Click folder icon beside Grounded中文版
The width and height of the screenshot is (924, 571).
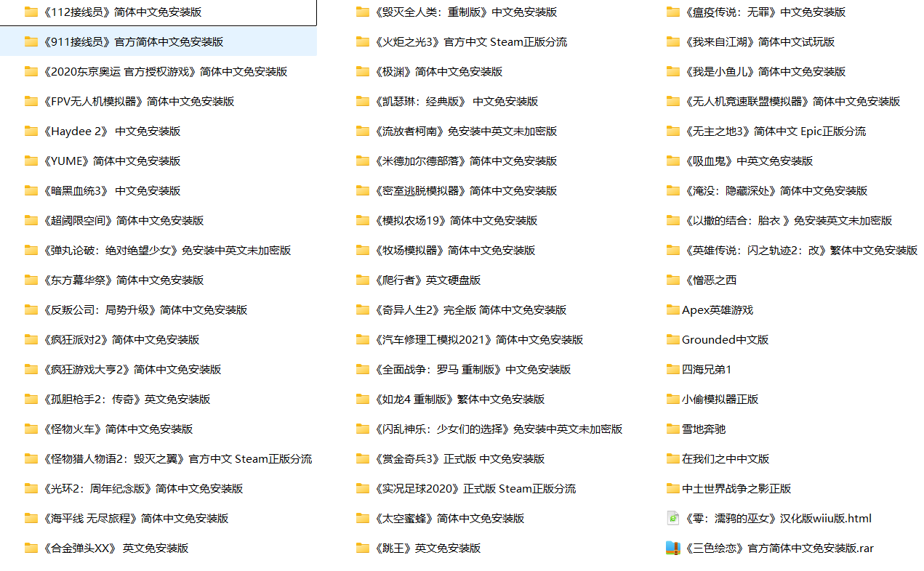(673, 339)
